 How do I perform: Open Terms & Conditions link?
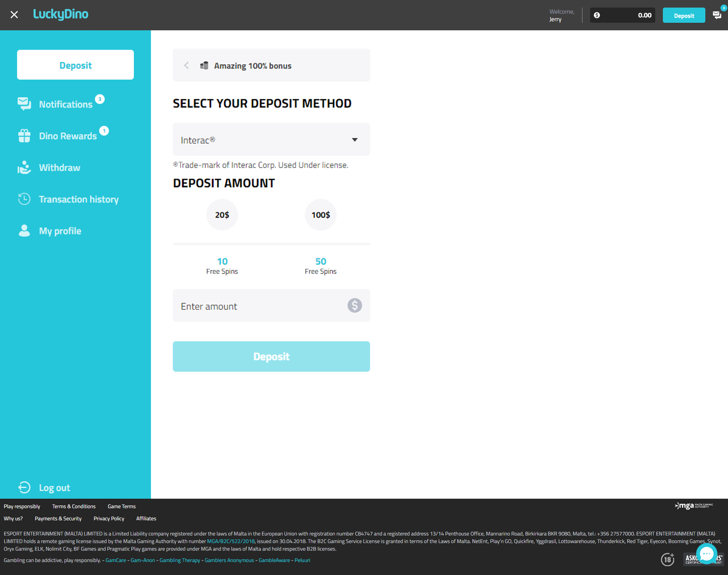point(74,506)
